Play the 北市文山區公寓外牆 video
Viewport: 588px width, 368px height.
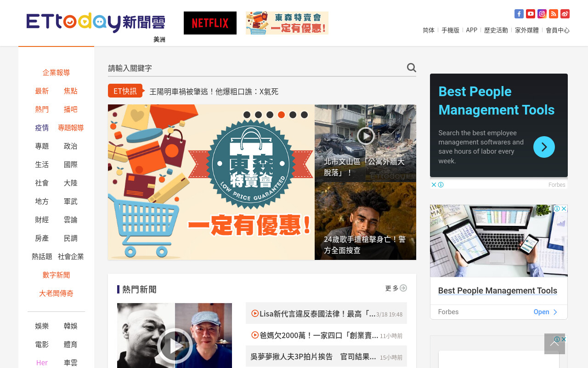[366, 136]
